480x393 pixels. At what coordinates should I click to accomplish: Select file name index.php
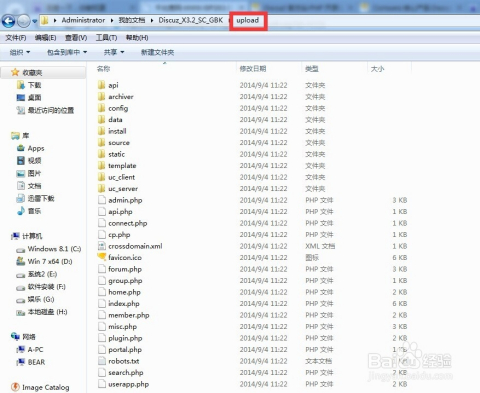click(x=124, y=303)
